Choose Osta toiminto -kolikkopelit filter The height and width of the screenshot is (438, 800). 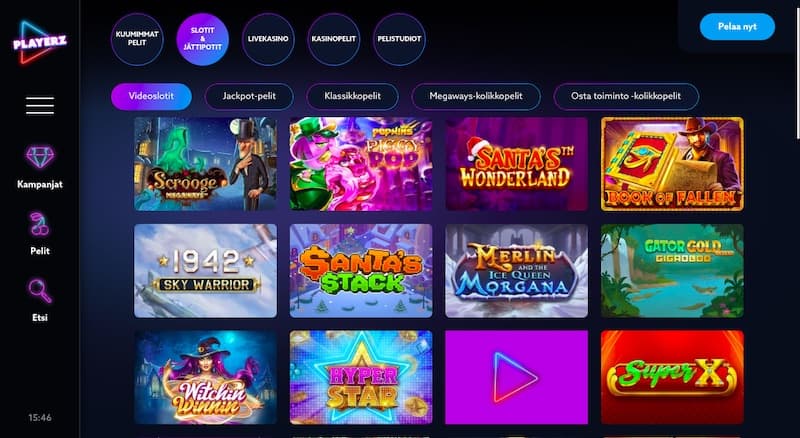(626, 96)
